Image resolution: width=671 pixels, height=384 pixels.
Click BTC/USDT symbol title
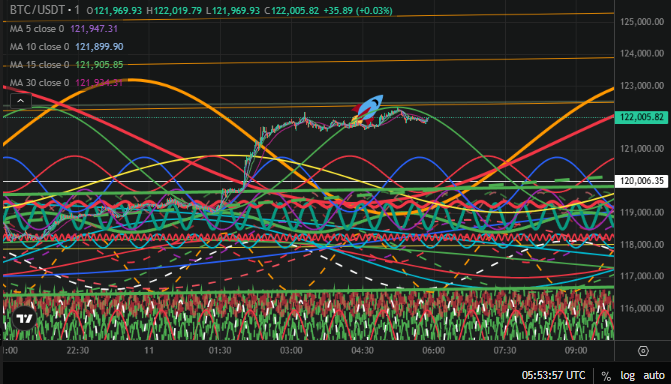coord(37,10)
